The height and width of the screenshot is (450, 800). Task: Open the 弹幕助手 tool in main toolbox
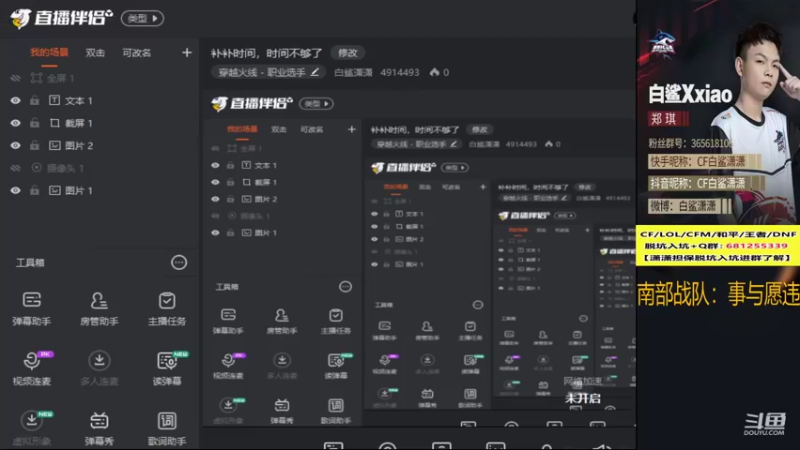coord(32,308)
